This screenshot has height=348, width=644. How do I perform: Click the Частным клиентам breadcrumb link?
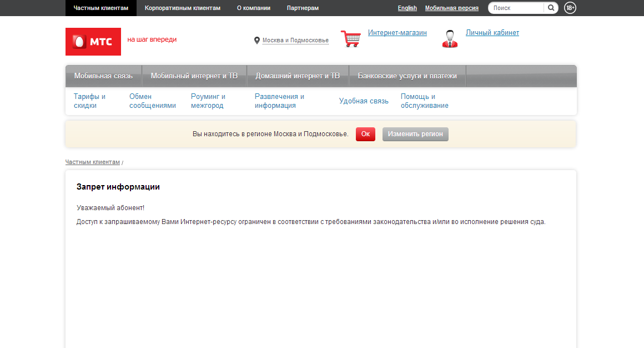pos(92,162)
